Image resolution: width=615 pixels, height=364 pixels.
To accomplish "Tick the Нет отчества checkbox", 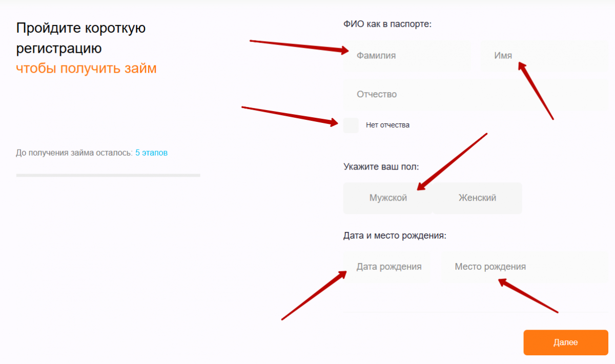I will [x=351, y=125].
